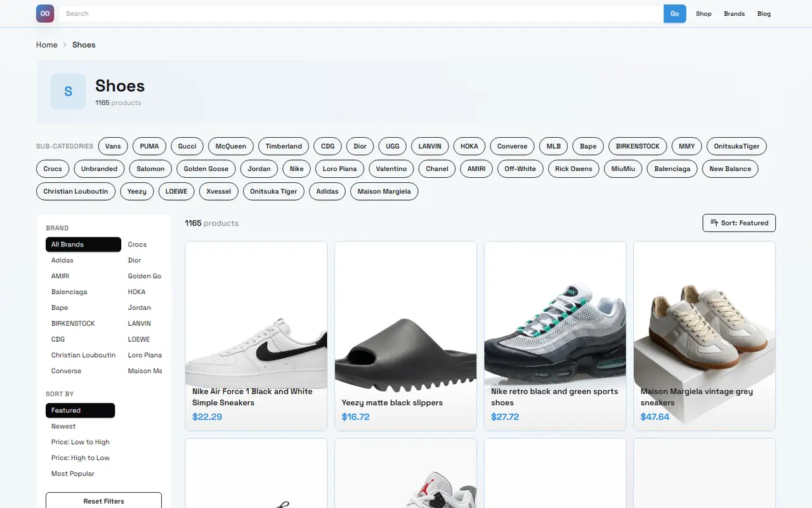Select All Brands in brand filter

(83, 244)
